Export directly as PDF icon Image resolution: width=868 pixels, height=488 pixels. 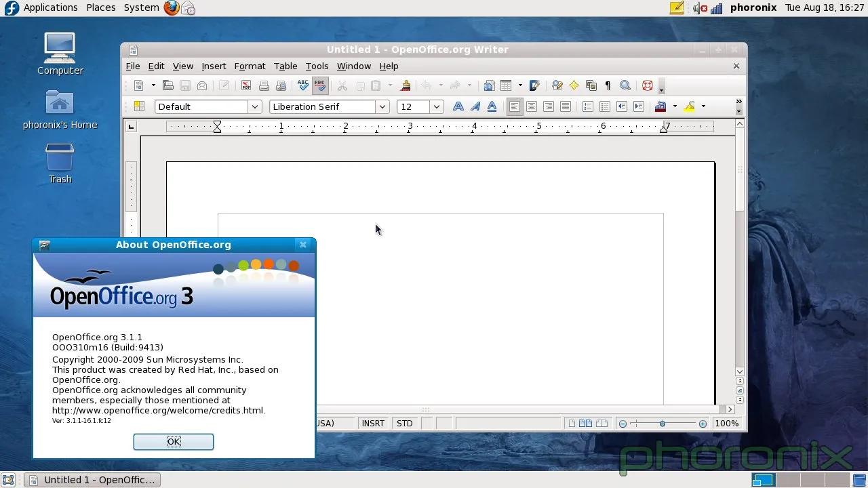tap(246, 85)
